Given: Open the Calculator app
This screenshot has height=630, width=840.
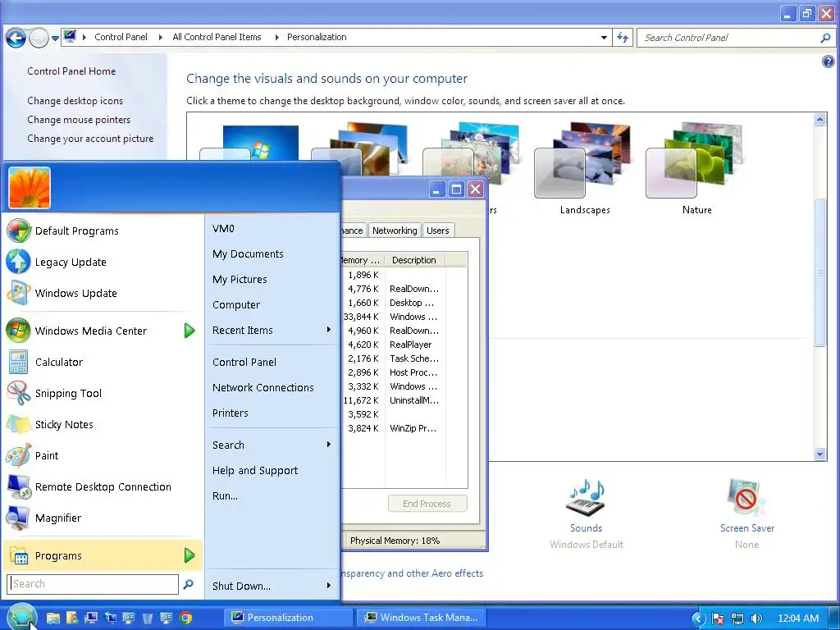Looking at the screenshot, I should [102, 362].
